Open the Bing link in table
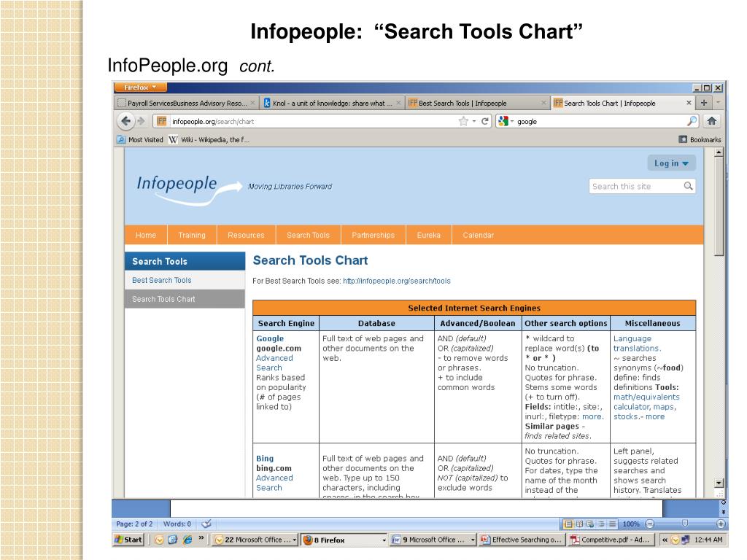Viewport: 747px width, 560px height. click(264, 459)
